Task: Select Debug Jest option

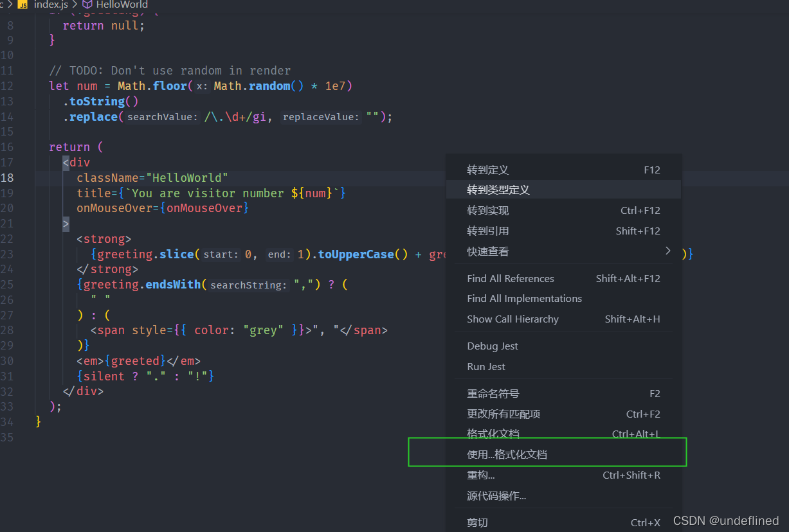Action: coord(563,346)
